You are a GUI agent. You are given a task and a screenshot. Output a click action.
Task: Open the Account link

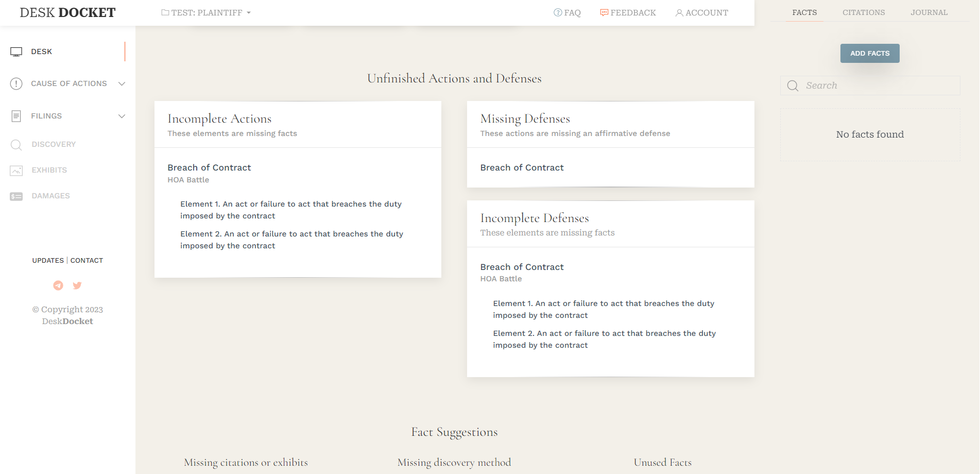pos(702,12)
